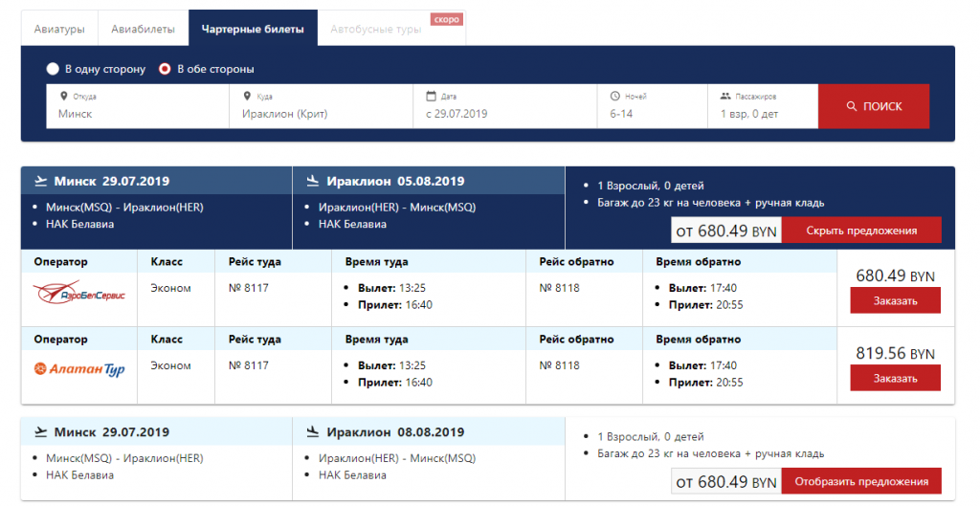Open the Пассажиров selector showing 1 взр, 0 дет
Image resolution: width=980 pixels, height=506 pixels.
tap(763, 106)
